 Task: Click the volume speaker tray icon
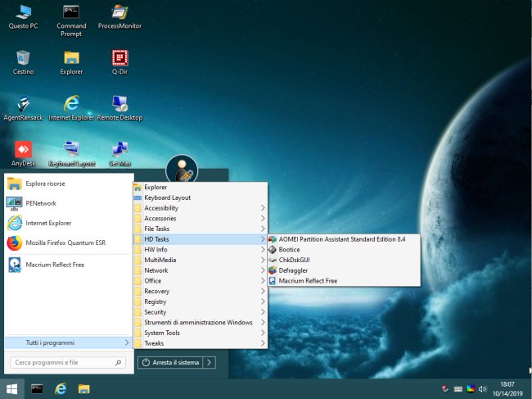tap(482, 389)
